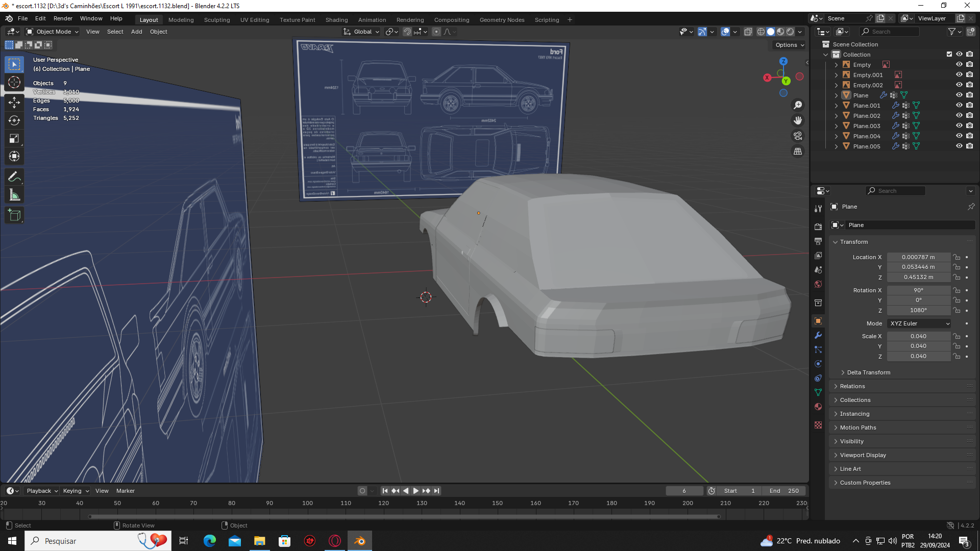Select the Rotate tool
Screen dimensions: 980x551
14,120
